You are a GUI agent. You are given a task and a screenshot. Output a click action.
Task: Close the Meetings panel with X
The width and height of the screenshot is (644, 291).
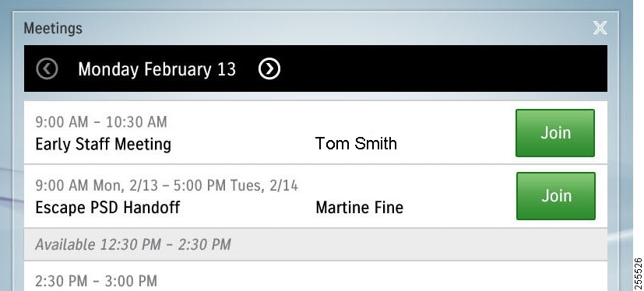600,28
